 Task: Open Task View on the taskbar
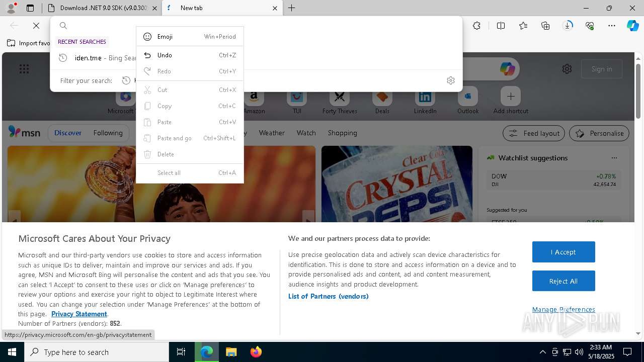(x=181, y=352)
